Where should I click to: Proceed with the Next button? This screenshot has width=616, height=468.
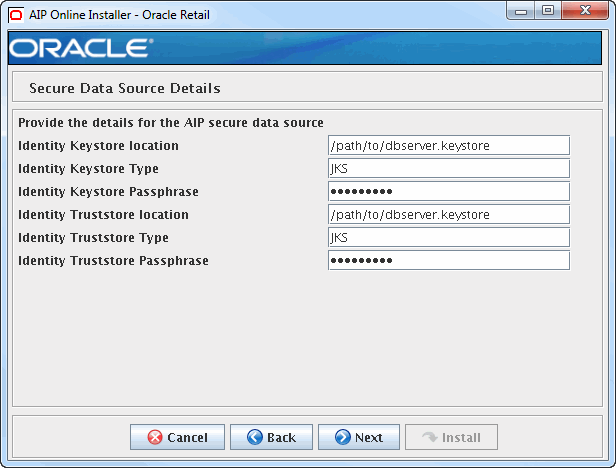pos(359,437)
